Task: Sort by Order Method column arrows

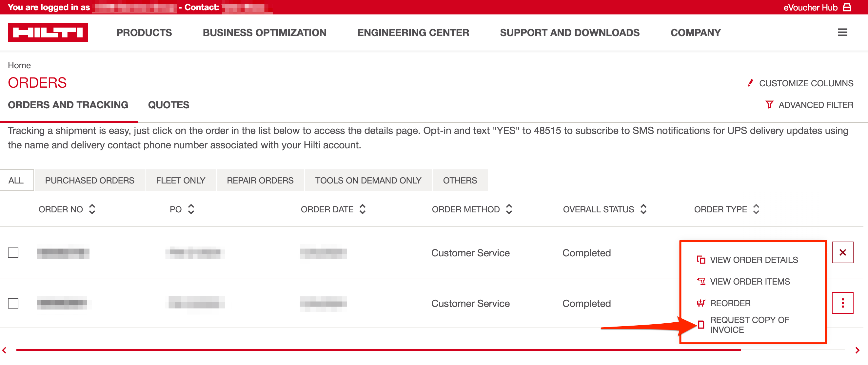Action: tap(509, 209)
